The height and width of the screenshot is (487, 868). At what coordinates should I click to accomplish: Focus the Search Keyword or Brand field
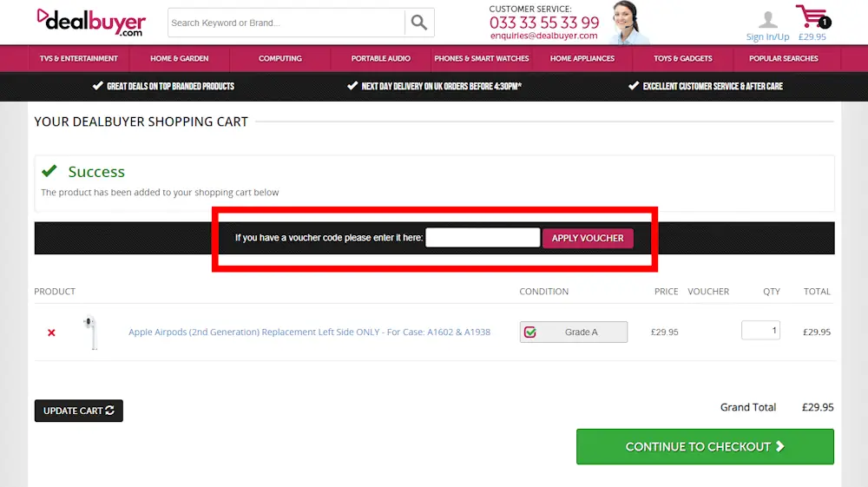(286, 23)
